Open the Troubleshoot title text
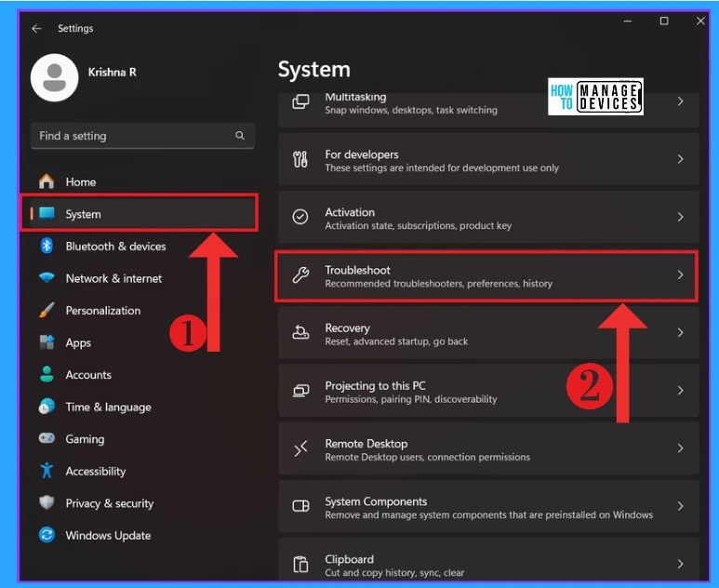The height and width of the screenshot is (588, 719). pos(358,270)
